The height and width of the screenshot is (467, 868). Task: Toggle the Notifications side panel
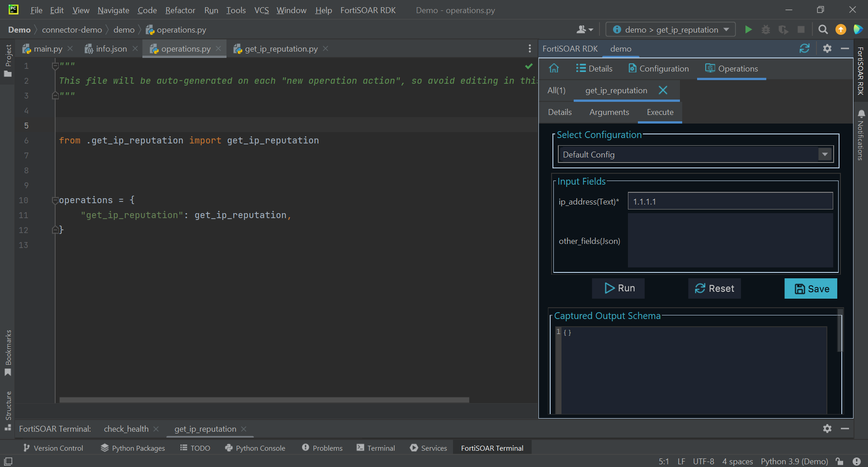[861, 135]
